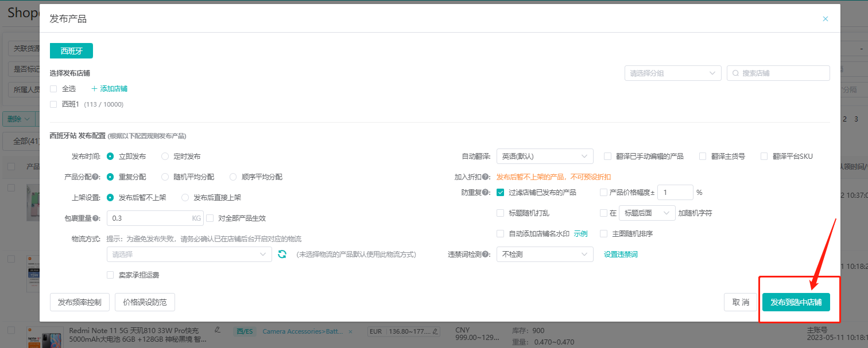Enable the 标题随机打乱 option
The image size is (868, 348).
point(500,213)
